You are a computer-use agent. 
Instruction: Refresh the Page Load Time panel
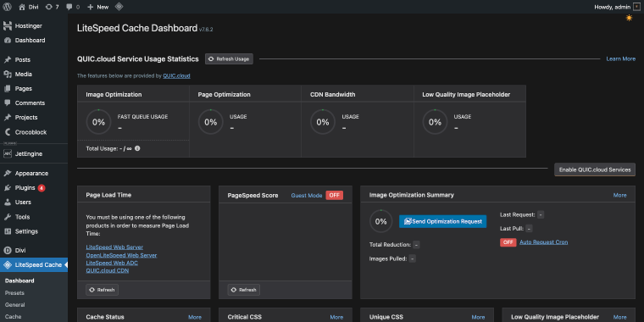click(102, 290)
